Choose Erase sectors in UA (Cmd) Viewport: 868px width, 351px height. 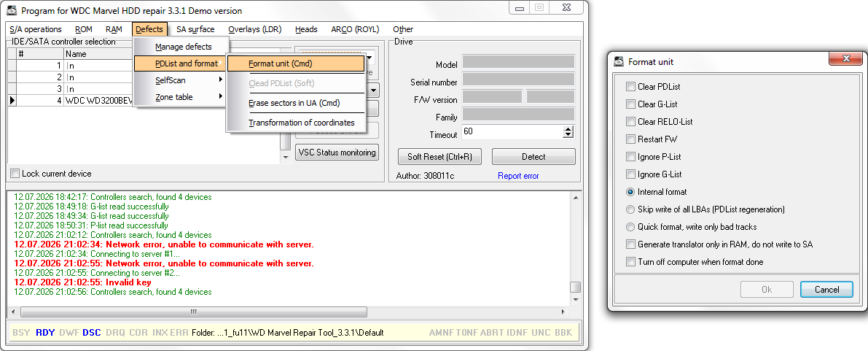294,103
